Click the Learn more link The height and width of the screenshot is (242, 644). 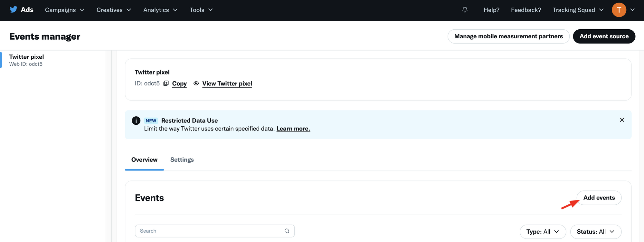pos(293,129)
